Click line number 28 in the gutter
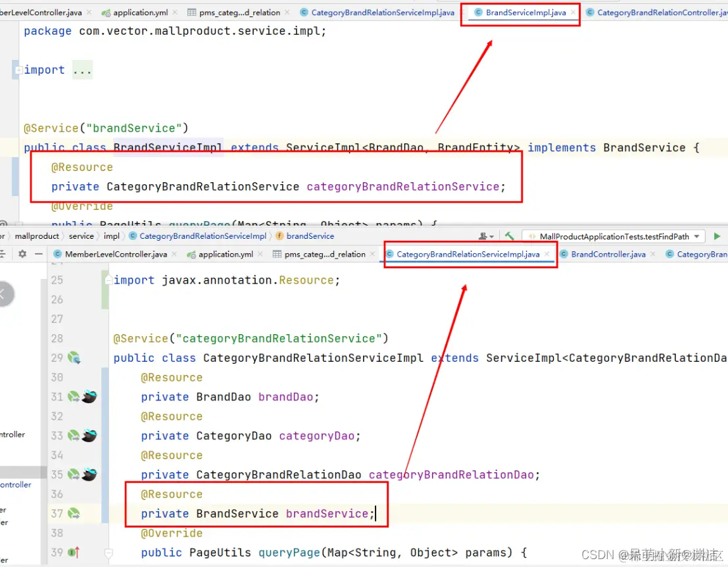The image size is (728, 567). click(57, 339)
